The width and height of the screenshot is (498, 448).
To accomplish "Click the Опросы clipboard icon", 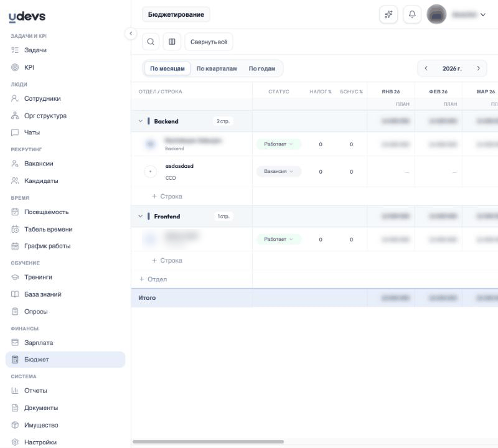I will click(x=15, y=312).
